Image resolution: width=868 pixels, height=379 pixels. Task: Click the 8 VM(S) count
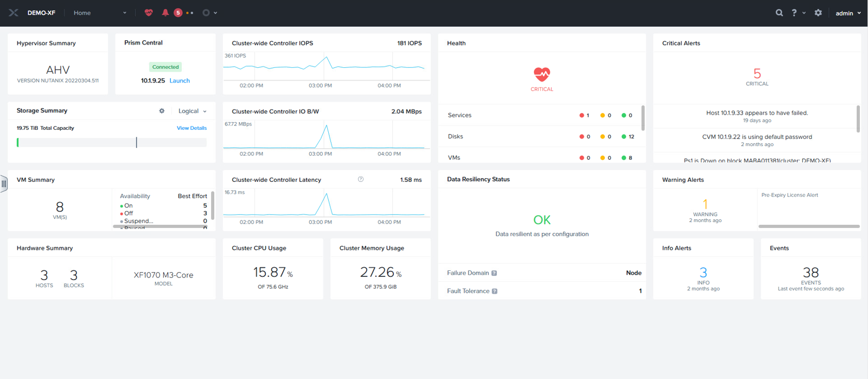coord(60,210)
